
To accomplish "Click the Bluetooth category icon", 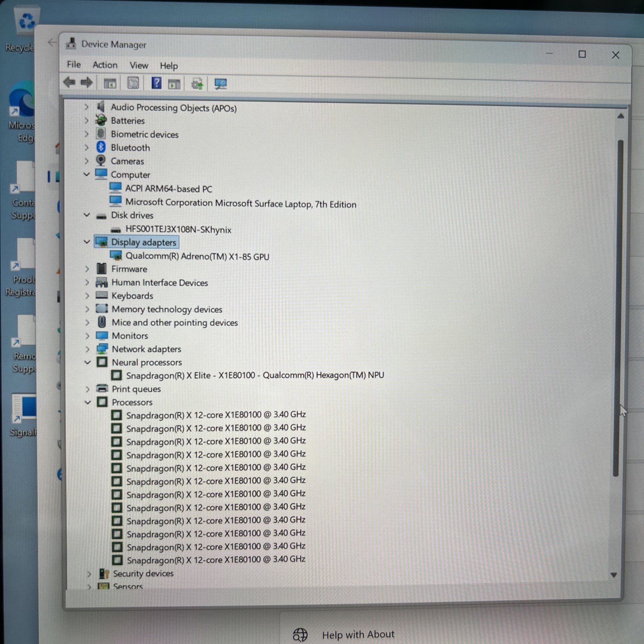I will tap(101, 147).
